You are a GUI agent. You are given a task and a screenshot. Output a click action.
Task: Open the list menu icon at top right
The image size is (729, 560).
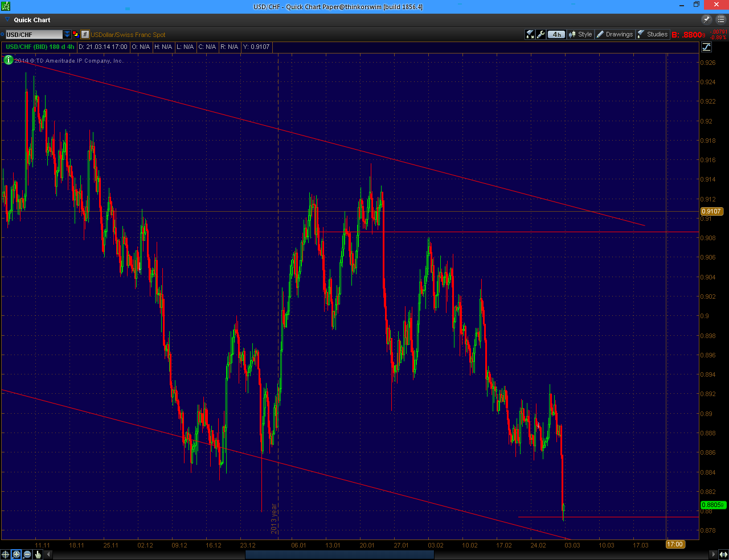click(x=720, y=19)
